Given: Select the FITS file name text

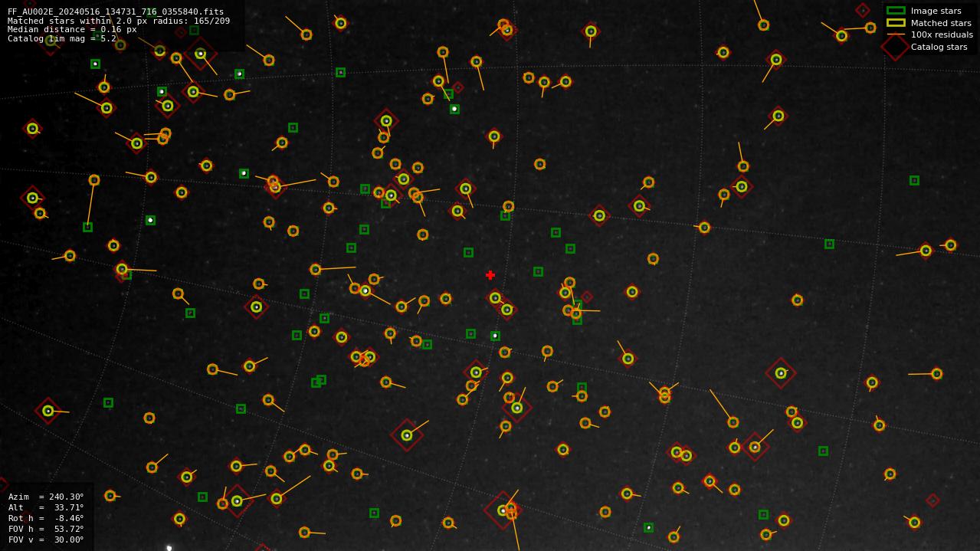Looking at the screenshot, I should pyautogui.click(x=116, y=12).
